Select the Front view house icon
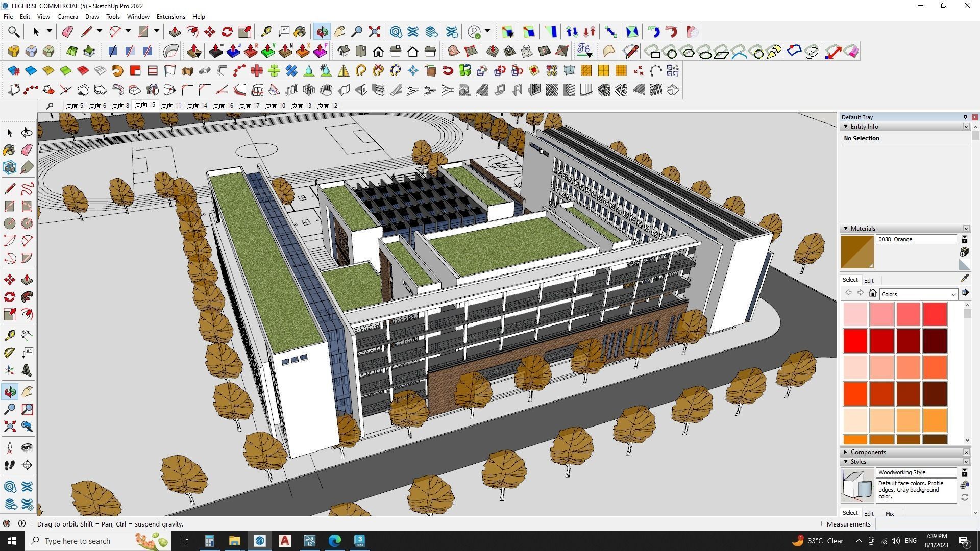980x551 pixels. [x=378, y=51]
